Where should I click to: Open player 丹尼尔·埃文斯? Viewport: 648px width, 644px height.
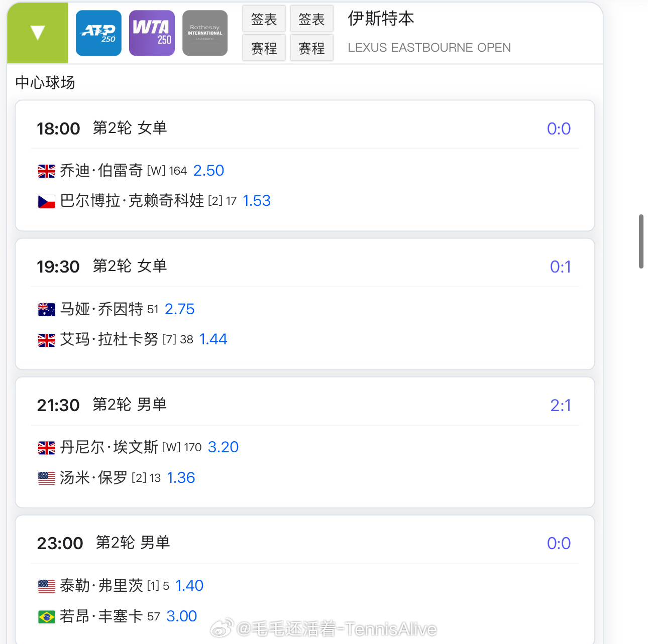109,447
